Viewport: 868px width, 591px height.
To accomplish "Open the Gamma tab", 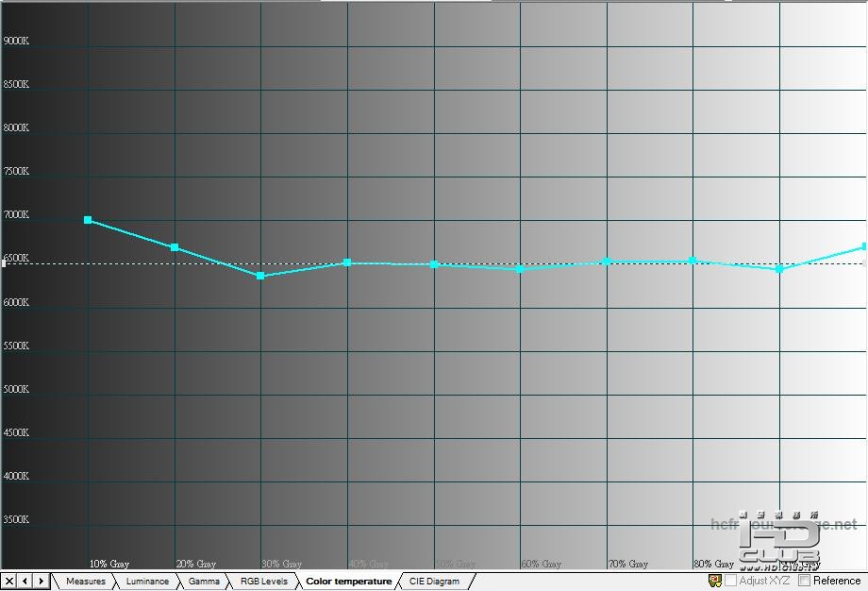I will tap(204, 581).
